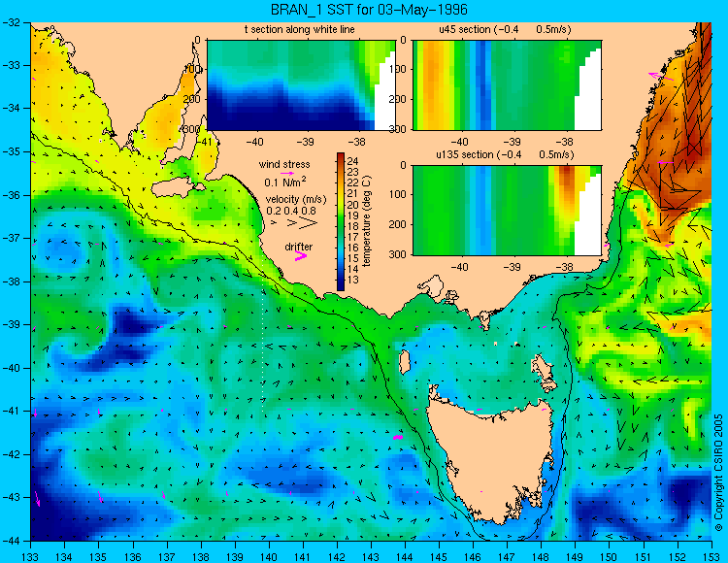Click the -44 latitude axis label
Viewport: 728px width, 563px height.
coord(11,541)
